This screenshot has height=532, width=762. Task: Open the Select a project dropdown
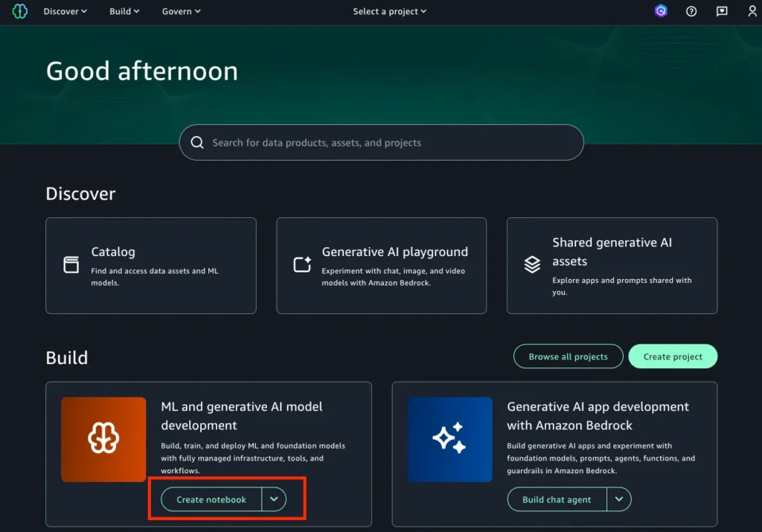pos(390,11)
